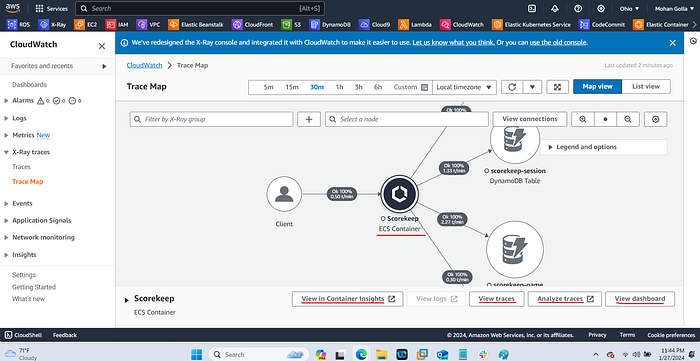Refresh the trace map
The height and width of the screenshot is (361, 700).
pyautogui.click(x=512, y=87)
